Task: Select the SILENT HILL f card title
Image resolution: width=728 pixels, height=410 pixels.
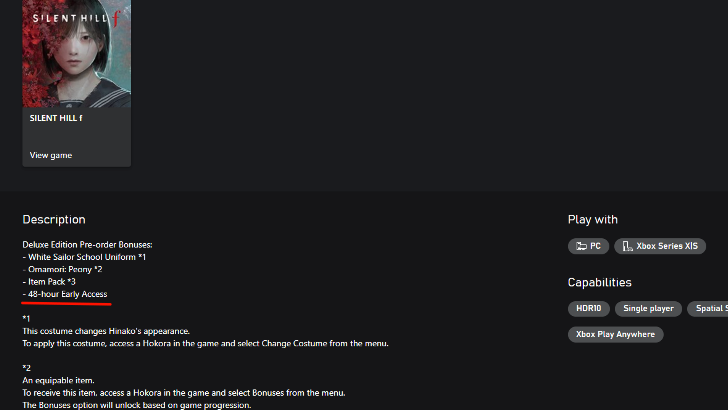Action: point(56,118)
